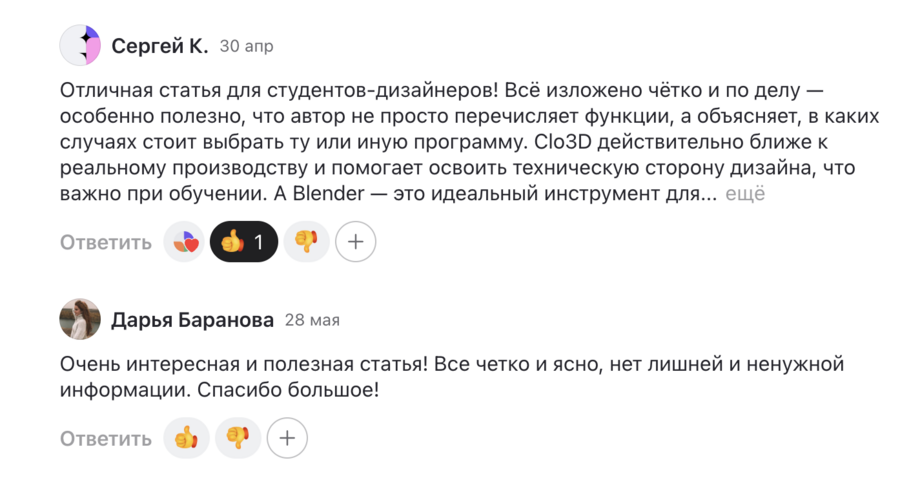Show the reactions summary icon on Сергей's comment
Screen dimensions: 900x478
[185, 242]
